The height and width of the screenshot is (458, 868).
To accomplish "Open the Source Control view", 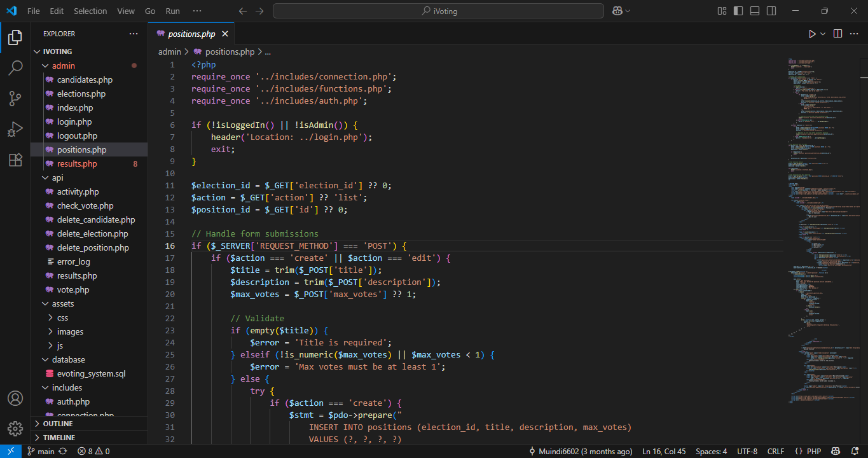I will [x=15, y=99].
